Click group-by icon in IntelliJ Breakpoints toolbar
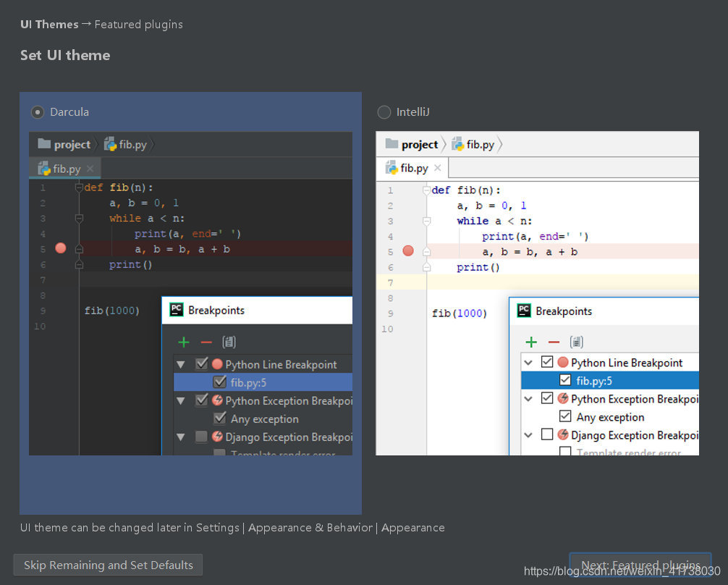Image resolution: width=728 pixels, height=585 pixels. coord(576,342)
